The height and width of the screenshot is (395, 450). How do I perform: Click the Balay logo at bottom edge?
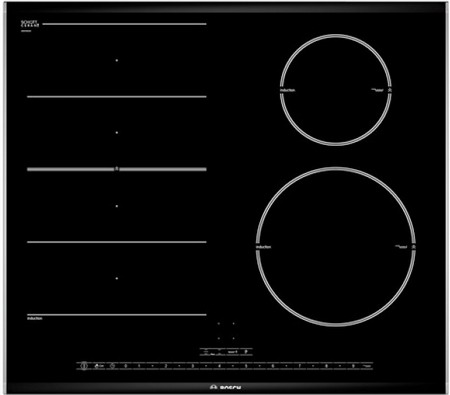(226, 387)
